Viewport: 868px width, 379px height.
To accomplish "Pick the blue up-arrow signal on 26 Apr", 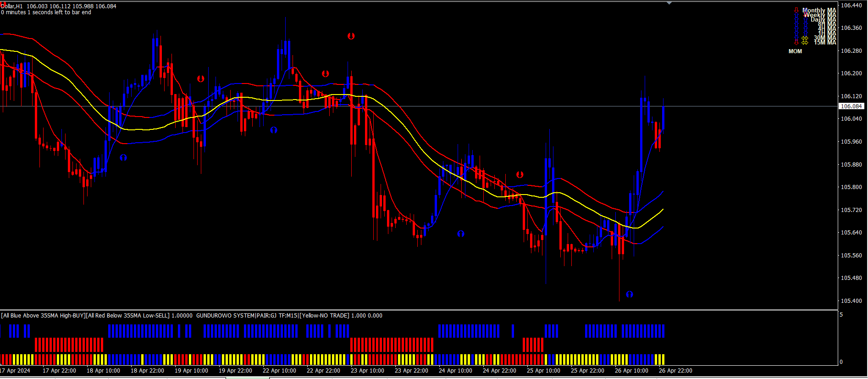I will click(630, 294).
